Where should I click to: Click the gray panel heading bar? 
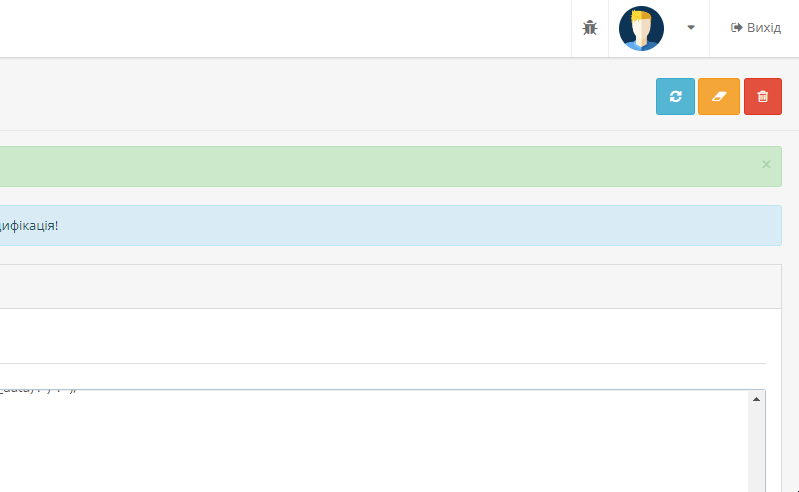point(390,286)
